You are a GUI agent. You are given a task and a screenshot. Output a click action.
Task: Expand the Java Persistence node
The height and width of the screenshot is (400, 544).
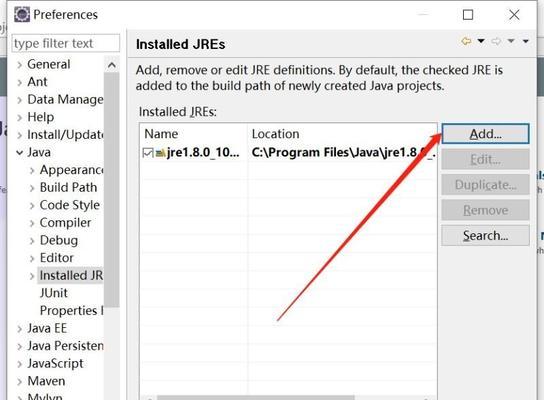point(20,346)
